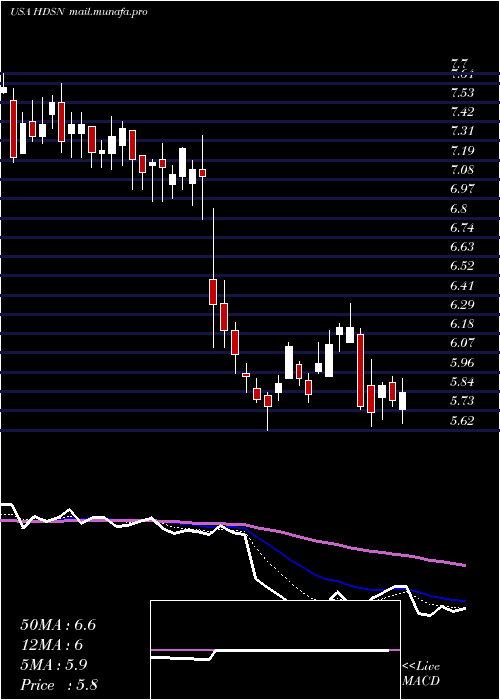This screenshot has width=500, height=700.
Task: Click the 5MA : 5.9 readout
Action: point(54,665)
